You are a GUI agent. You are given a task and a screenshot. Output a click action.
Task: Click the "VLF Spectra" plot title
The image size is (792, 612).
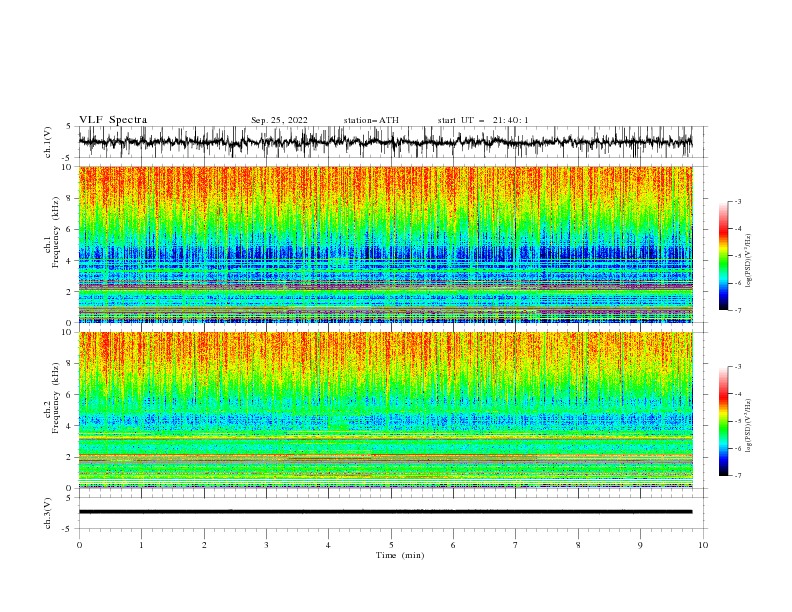pos(113,120)
